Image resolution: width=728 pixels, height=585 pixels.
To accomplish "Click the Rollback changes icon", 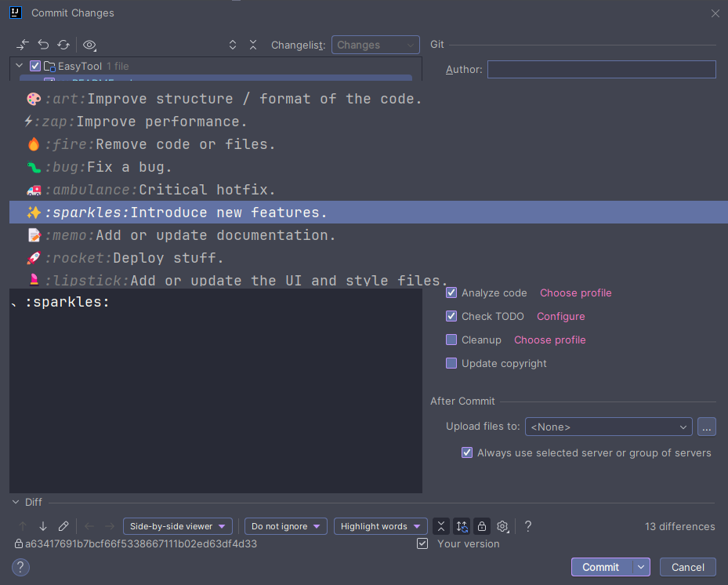I will tap(43, 45).
